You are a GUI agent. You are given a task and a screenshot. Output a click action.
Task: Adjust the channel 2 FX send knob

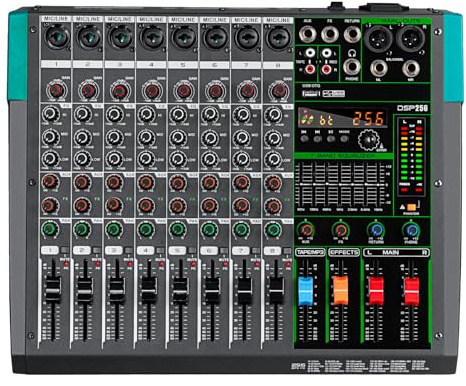(x=82, y=206)
